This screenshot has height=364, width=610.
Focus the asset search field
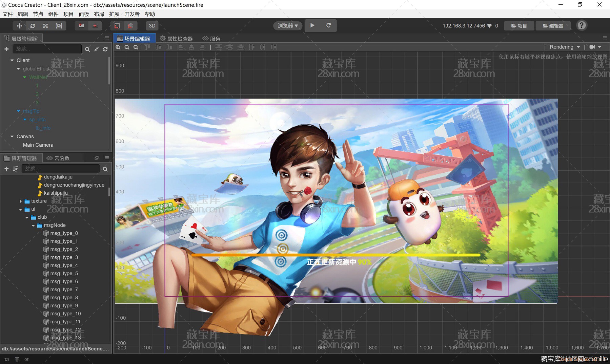(60, 169)
